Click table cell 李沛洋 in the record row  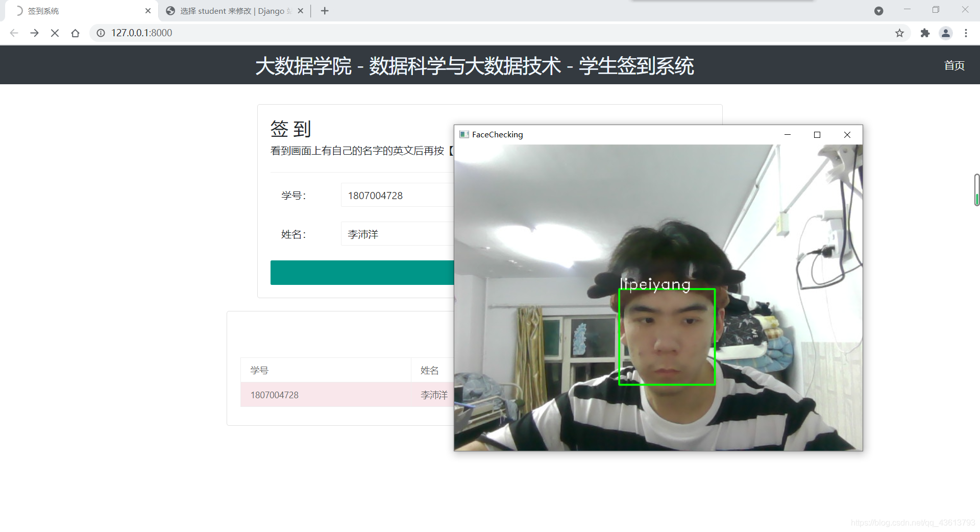[x=433, y=395]
